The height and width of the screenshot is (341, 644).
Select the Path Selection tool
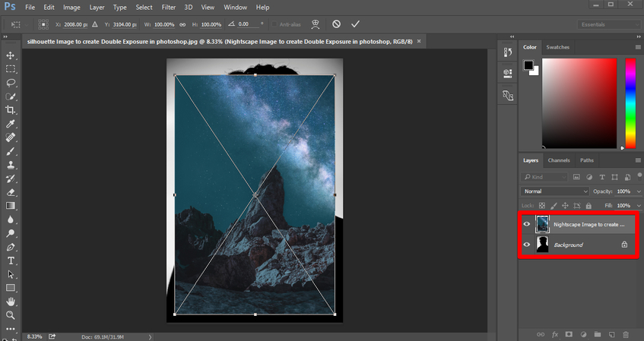coord(11,274)
